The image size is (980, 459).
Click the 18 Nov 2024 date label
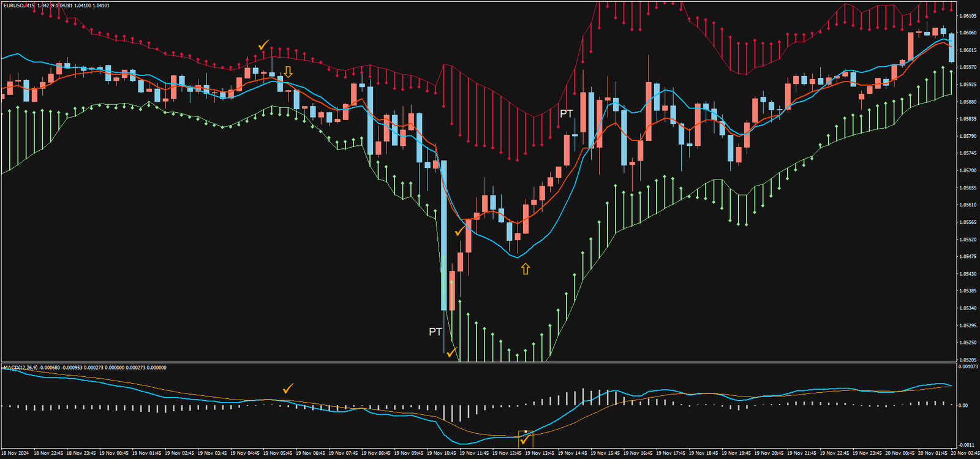[15, 453]
